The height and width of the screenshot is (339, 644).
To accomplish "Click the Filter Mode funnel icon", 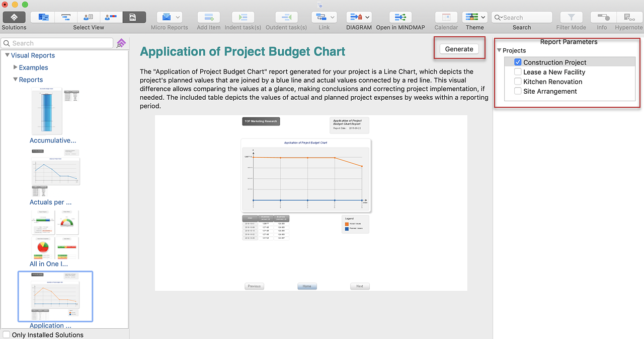I will tap(572, 17).
